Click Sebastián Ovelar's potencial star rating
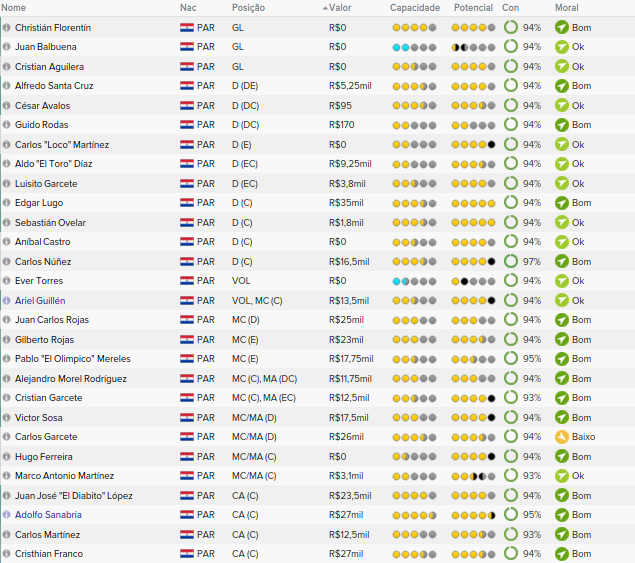The width and height of the screenshot is (635, 563). (x=473, y=223)
